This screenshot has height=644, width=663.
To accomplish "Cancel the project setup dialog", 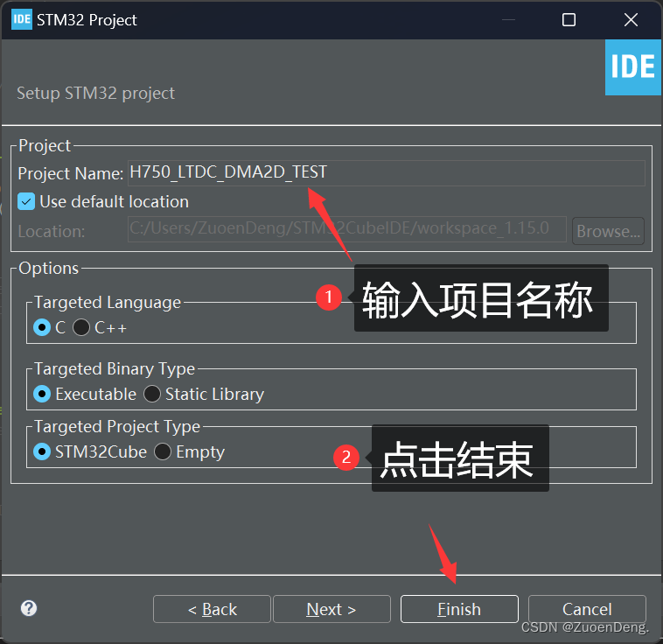I will click(x=587, y=609).
